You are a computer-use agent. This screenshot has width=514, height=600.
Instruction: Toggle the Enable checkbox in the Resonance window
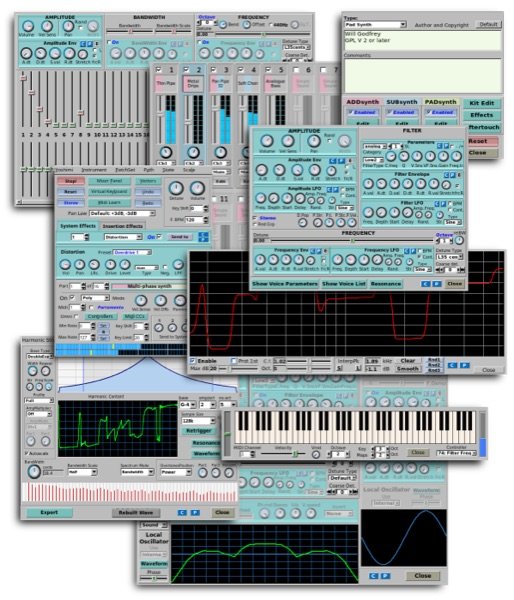[193, 360]
